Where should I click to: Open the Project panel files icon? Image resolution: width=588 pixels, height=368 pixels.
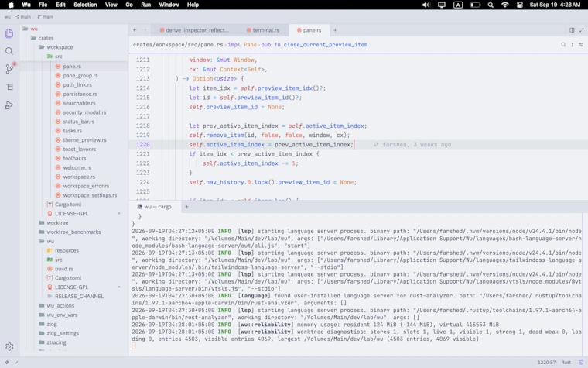(9, 33)
